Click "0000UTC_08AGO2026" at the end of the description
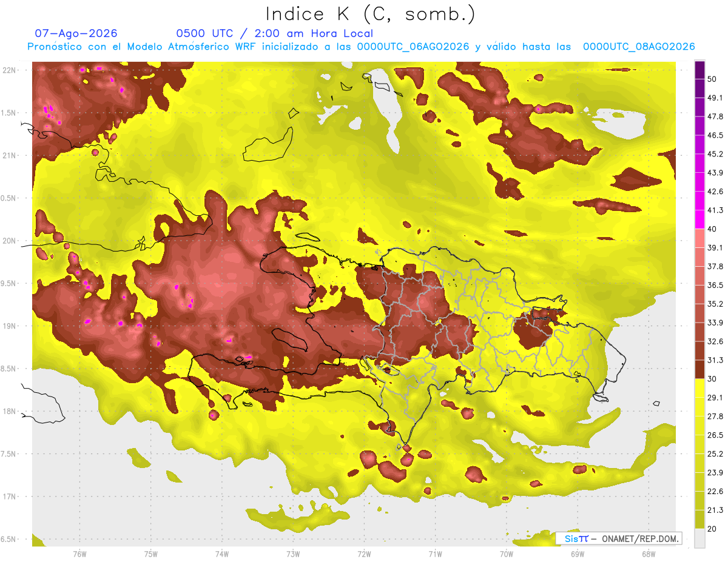728x562 pixels. click(639, 47)
